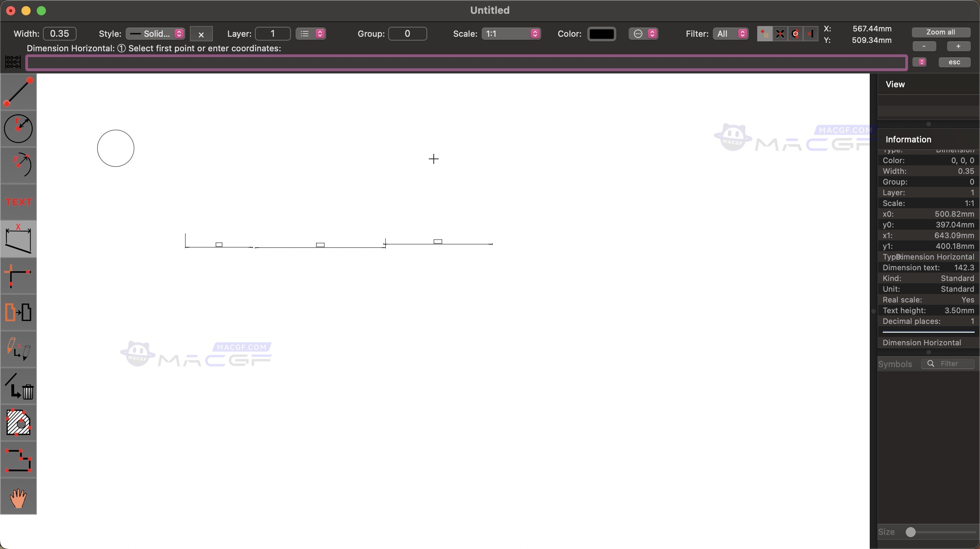
Task: Select the Line drawing tool
Action: [18, 92]
